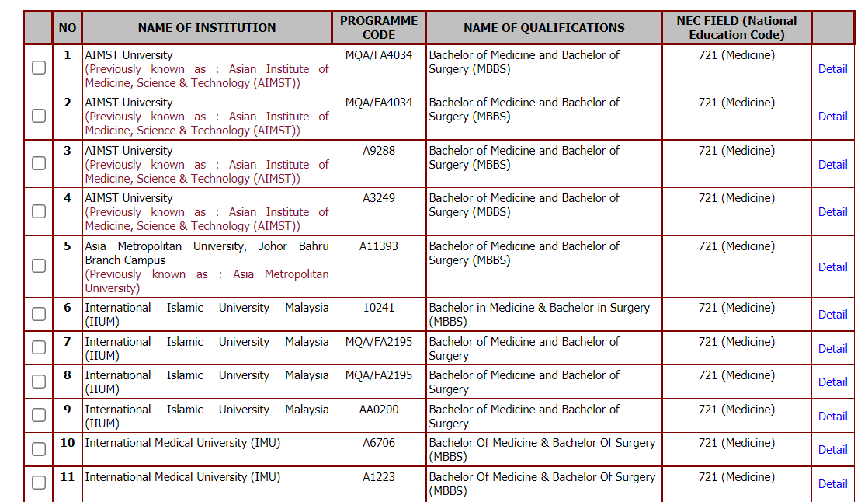Click programme code A11393

(x=379, y=246)
